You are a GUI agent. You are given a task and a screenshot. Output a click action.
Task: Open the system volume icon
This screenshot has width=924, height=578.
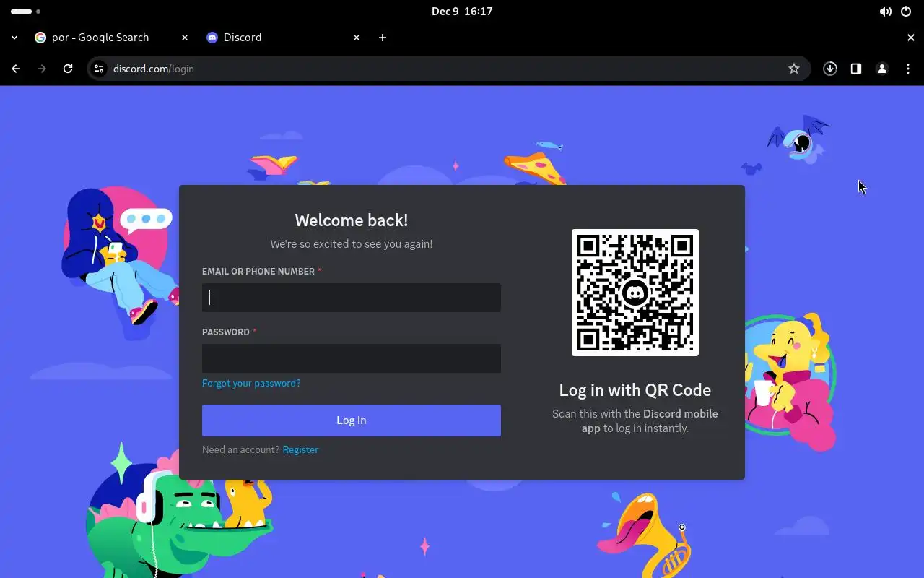[x=886, y=12]
